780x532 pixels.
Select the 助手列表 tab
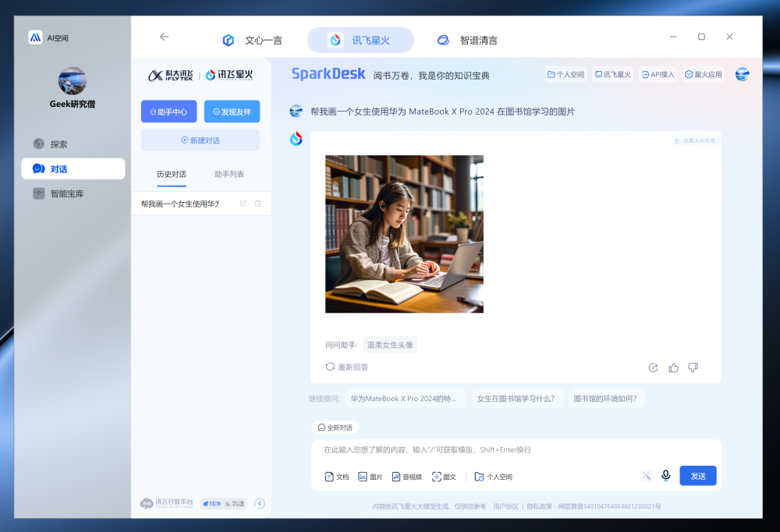[x=229, y=174]
